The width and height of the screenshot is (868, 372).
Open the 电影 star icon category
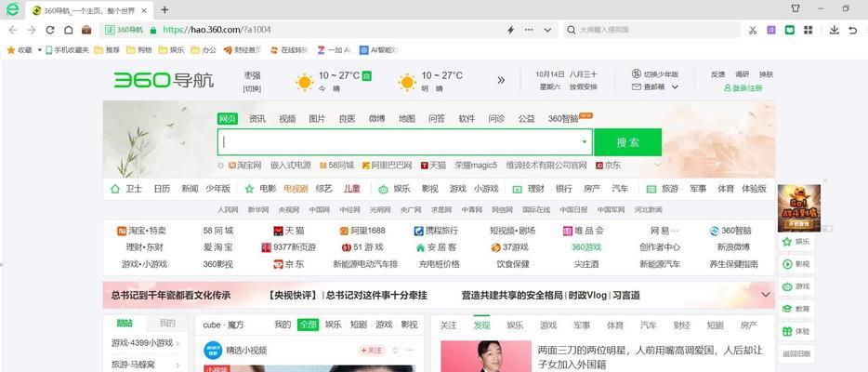[260, 189]
